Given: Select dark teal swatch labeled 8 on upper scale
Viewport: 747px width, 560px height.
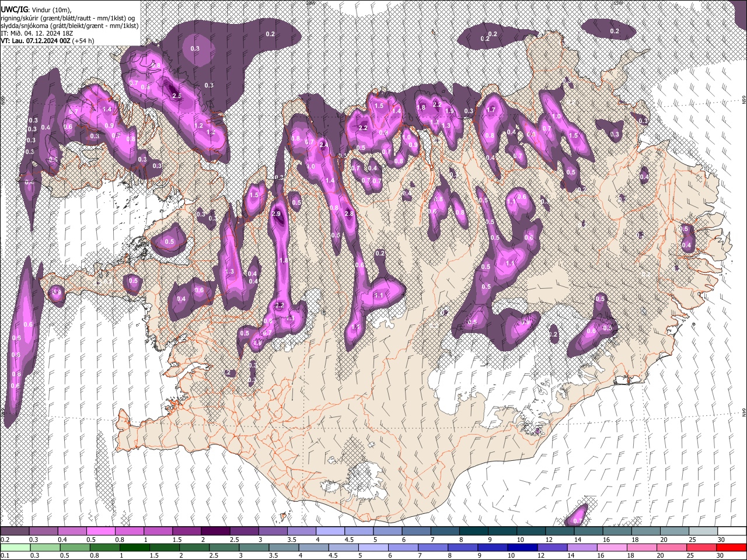Looking at the screenshot, I should coord(474,531).
